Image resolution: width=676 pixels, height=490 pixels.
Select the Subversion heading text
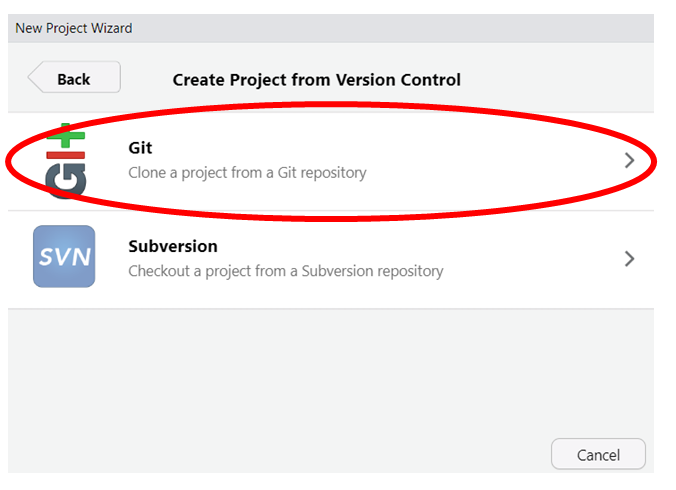[173, 247]
